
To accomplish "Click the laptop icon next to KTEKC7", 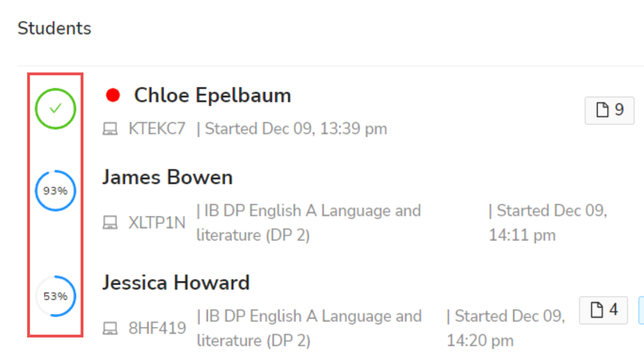I will pyautogui.click(x=110, y=129).
